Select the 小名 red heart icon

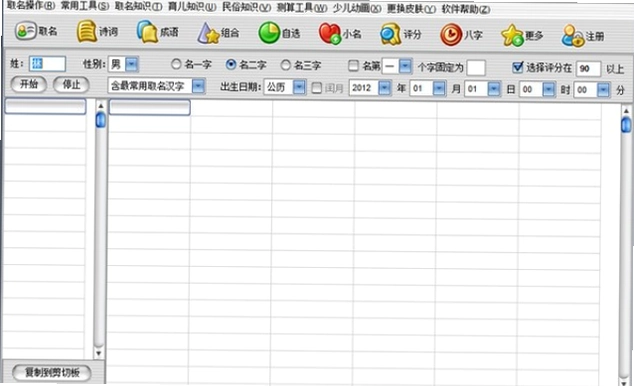point(330,34)
